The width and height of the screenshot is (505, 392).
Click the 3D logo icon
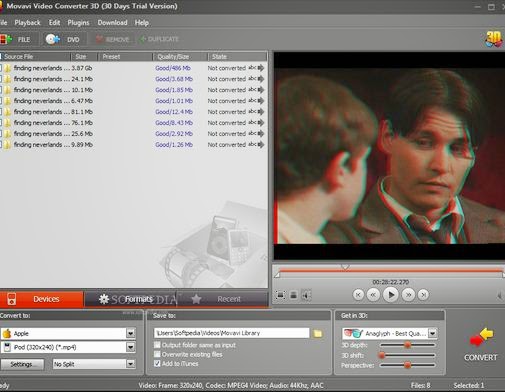coord(493,39)
